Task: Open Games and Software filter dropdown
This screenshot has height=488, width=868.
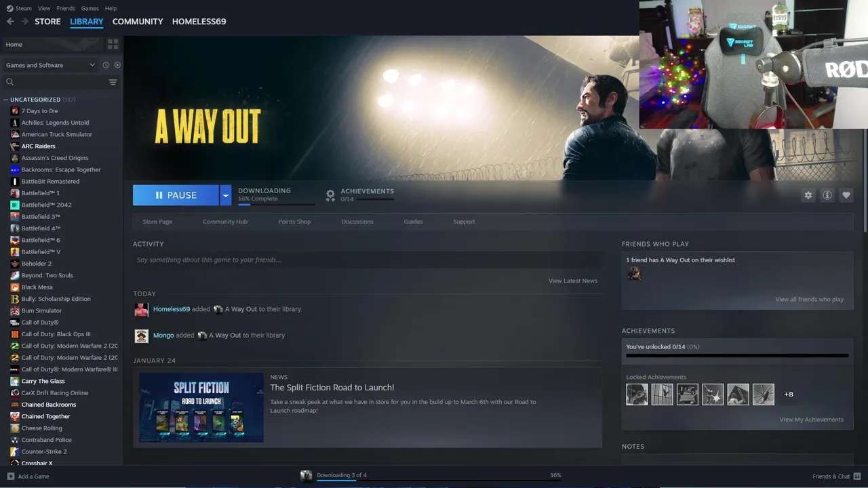Action: 51,65
